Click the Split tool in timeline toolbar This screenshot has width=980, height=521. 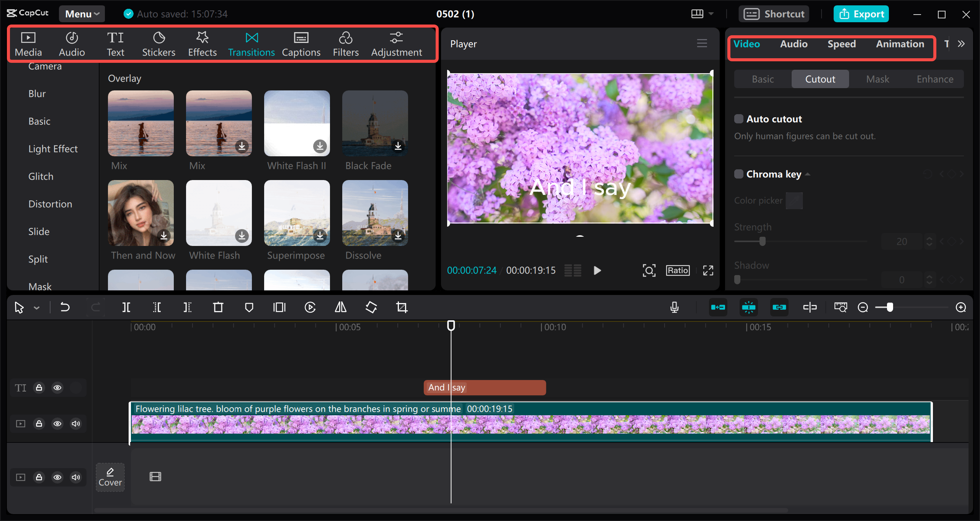[126, 307]
